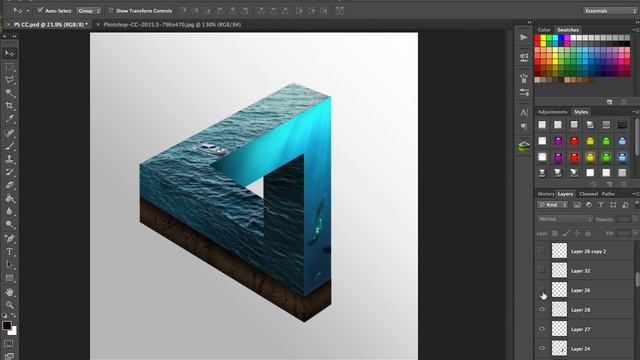The height and width of the screenshot is (360, 640).
Task: Select the Blur tool
Action: pyautogui.click(x=9, y=212)
